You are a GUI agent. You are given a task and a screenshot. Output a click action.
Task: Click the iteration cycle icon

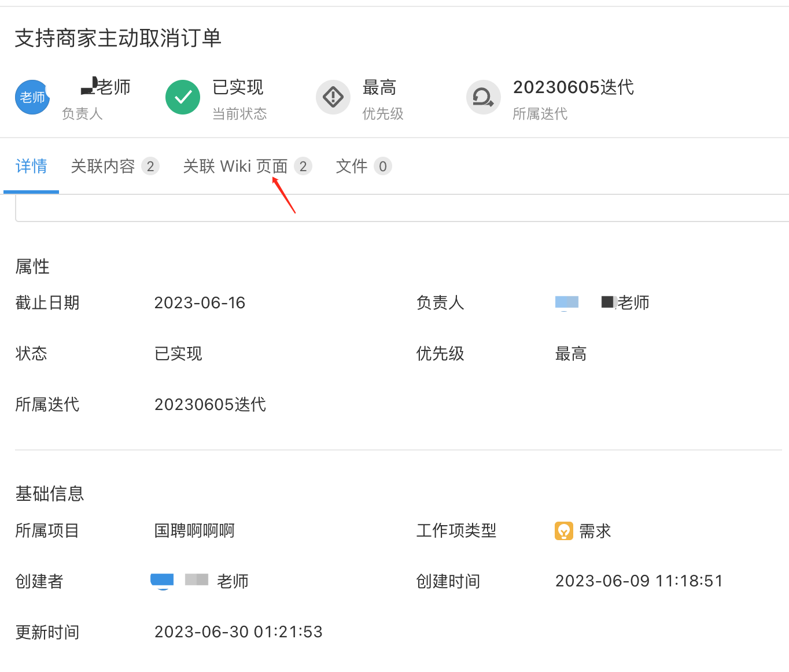pos(484,97)
